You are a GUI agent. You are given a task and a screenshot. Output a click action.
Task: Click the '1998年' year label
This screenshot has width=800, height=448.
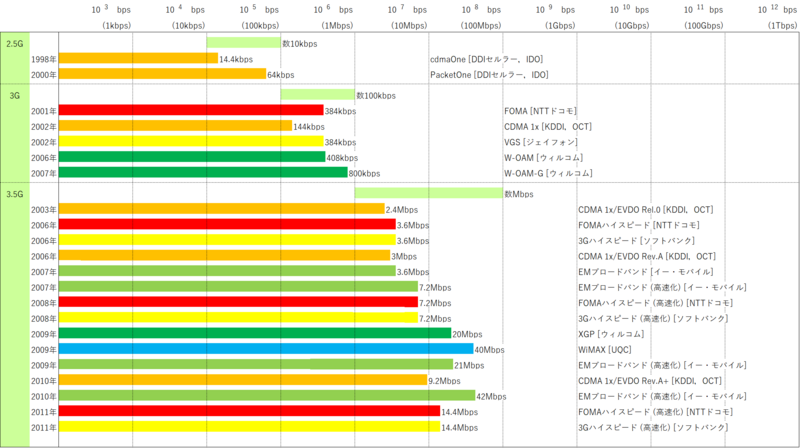(x=44, y=60)
